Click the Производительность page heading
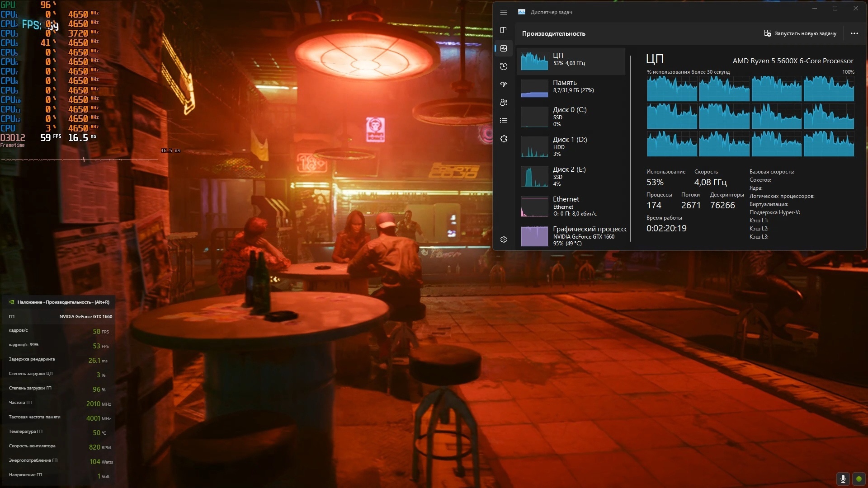 coord(553,33)
